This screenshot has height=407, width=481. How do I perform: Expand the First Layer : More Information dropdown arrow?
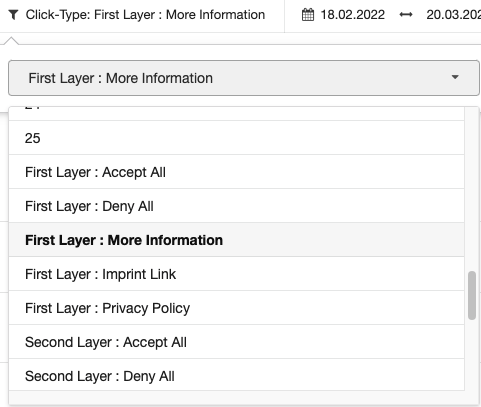pyautogui.click(x=455, y=77)
